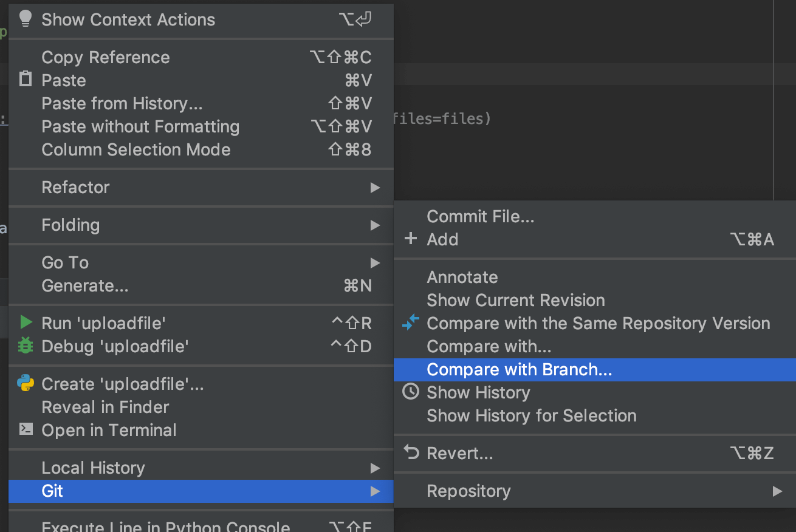Expand the Folding submenu arrow
Image resolution: width=796 pixels, height=532 pixels.
click(376, 225)
